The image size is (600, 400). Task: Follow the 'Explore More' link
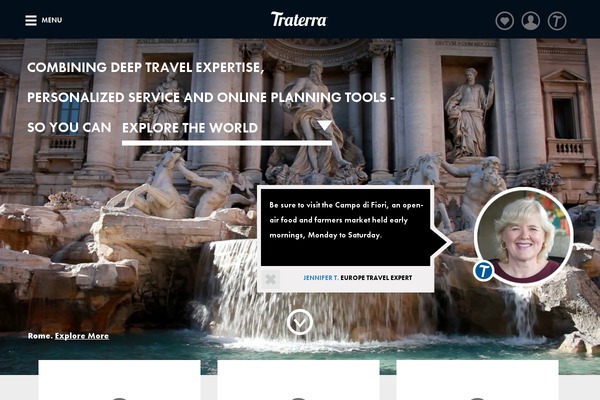82,336
